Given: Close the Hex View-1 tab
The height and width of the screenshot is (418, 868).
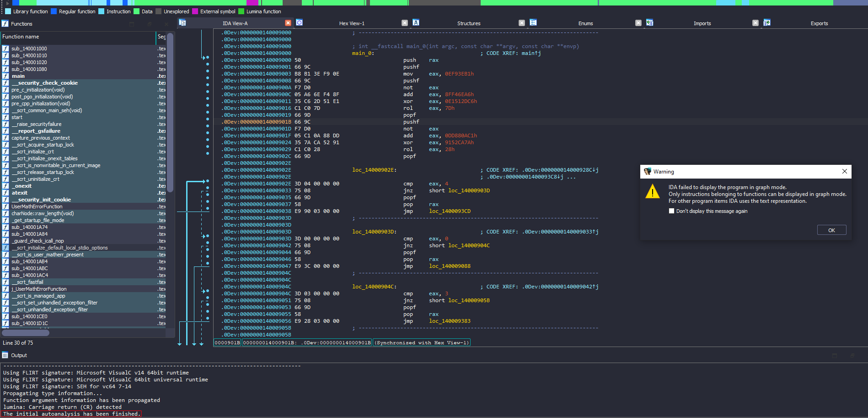Looking at the screenshot, I should click(x=405, y=23).
